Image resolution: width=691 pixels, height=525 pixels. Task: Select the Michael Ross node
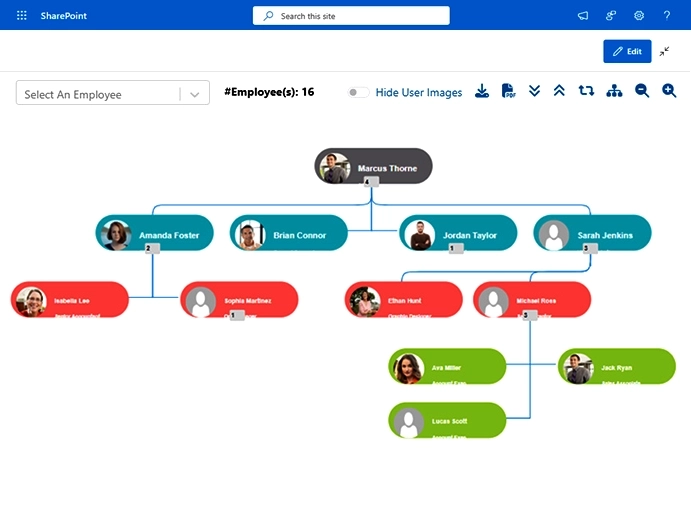(x=532, y=300)
